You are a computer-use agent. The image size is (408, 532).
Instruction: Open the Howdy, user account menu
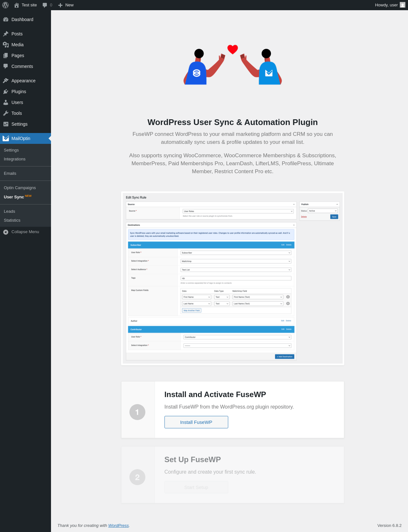click(390, 5)
